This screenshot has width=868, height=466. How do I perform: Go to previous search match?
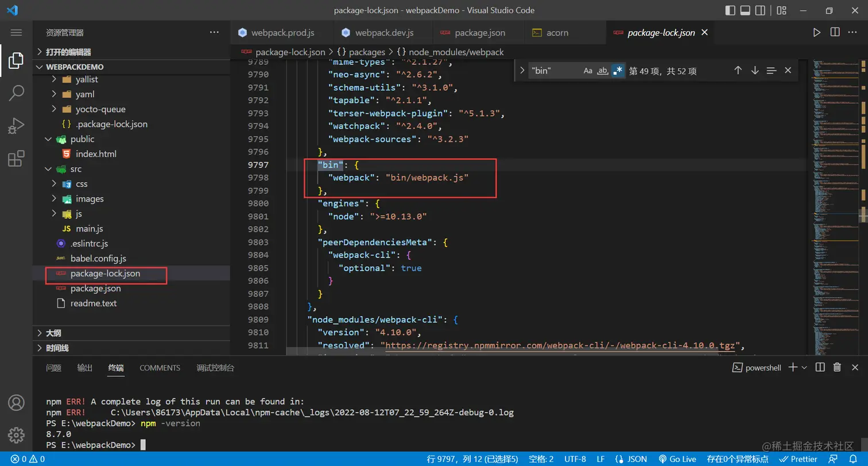[738, 70]
